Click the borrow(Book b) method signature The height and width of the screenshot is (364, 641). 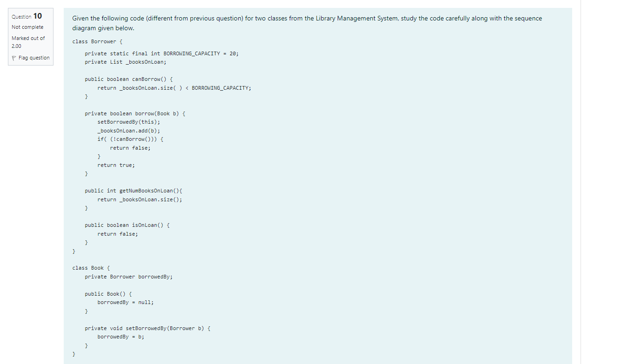134,113
